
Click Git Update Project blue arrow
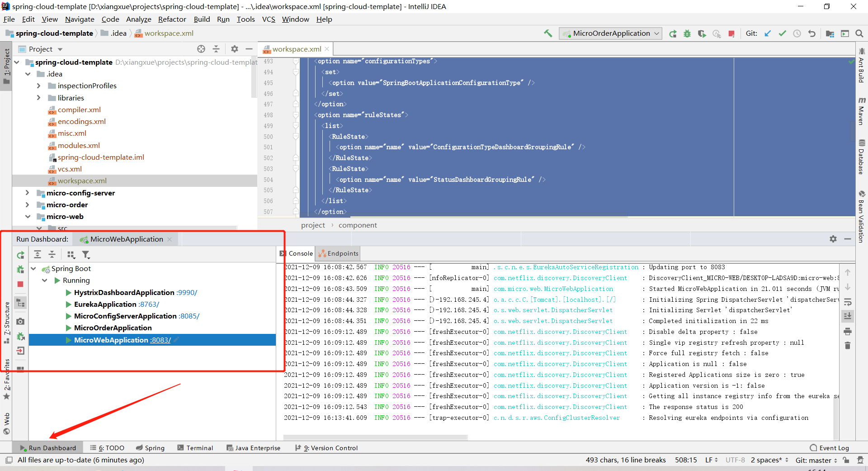[x=768, y=33]
